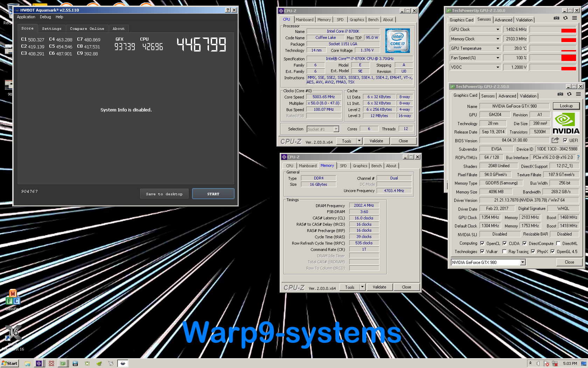588x368 pixels.
Task: Toggle the Ray Tracing checkbox
Action: 504,251
